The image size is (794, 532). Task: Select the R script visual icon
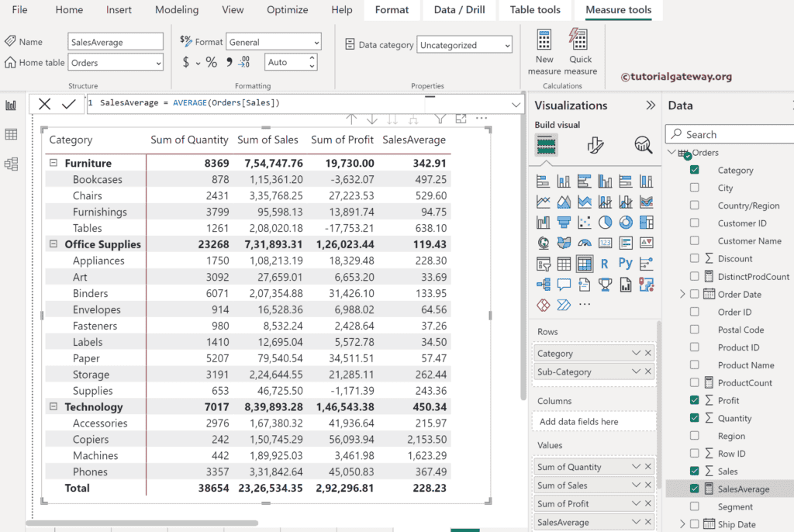tap(606, 263)
